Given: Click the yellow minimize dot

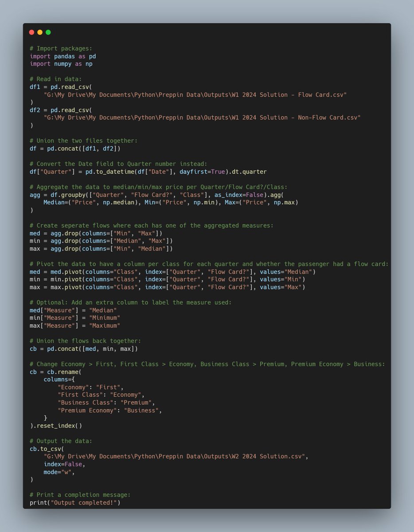Looking at the screenshot, I should tap(40, 32).
